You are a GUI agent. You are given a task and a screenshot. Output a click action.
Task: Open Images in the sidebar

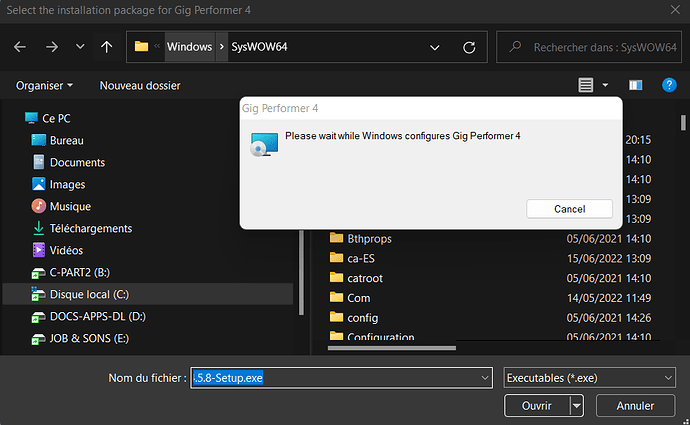coord(67,184)
